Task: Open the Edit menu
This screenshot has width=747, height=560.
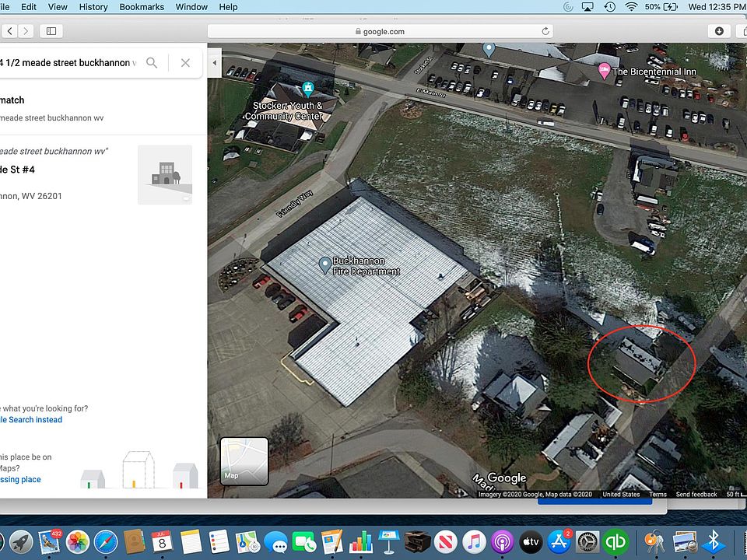Action: (29, 7)
